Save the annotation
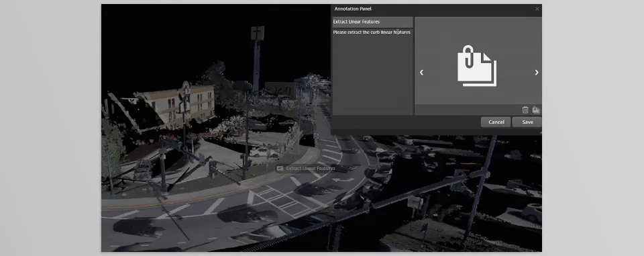Image resolution: width=644 pixels, height=256 pixels. (x=527, y=122)
